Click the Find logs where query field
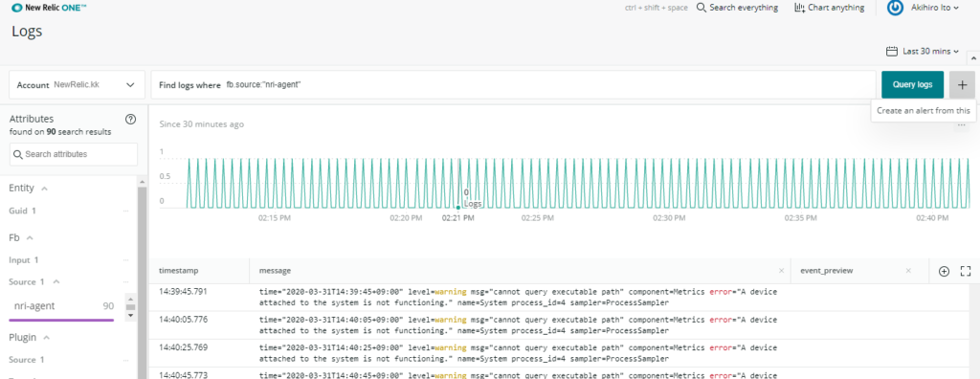980x379 pixels. pos(513,84)
